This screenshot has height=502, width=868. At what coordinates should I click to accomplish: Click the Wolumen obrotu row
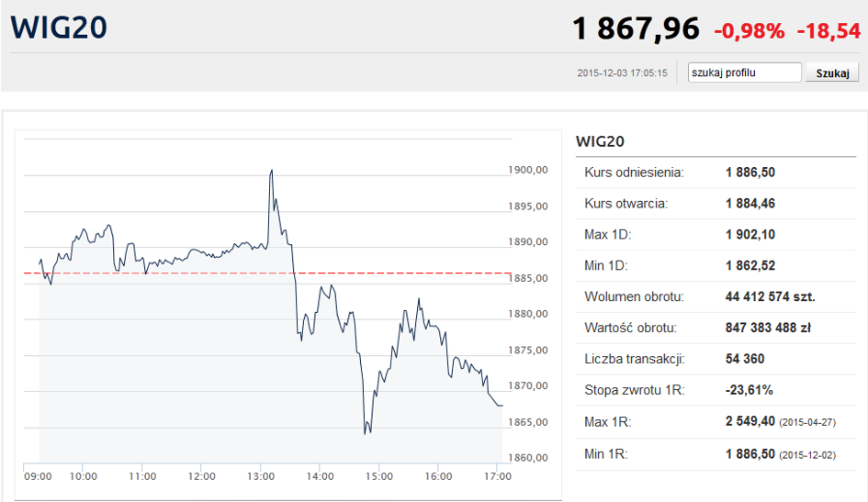coord(716,297)
